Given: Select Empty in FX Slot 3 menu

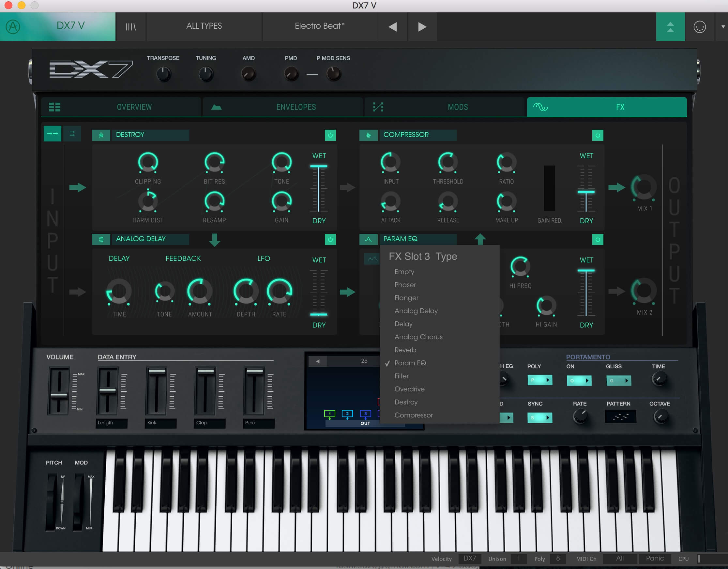Looking at the screenshot, I should pyautogui.click(x=439, y=272).
